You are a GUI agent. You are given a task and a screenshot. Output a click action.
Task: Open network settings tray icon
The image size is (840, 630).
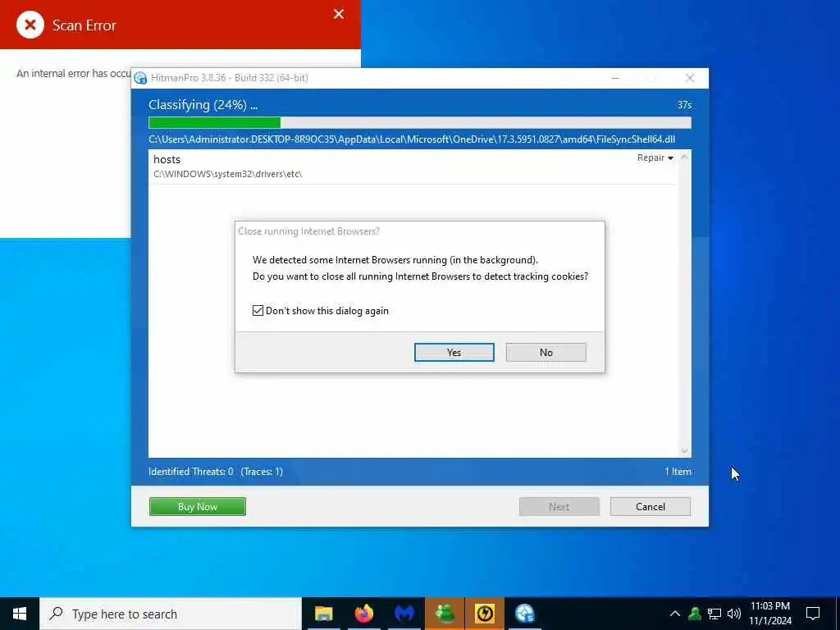(714, 614)
